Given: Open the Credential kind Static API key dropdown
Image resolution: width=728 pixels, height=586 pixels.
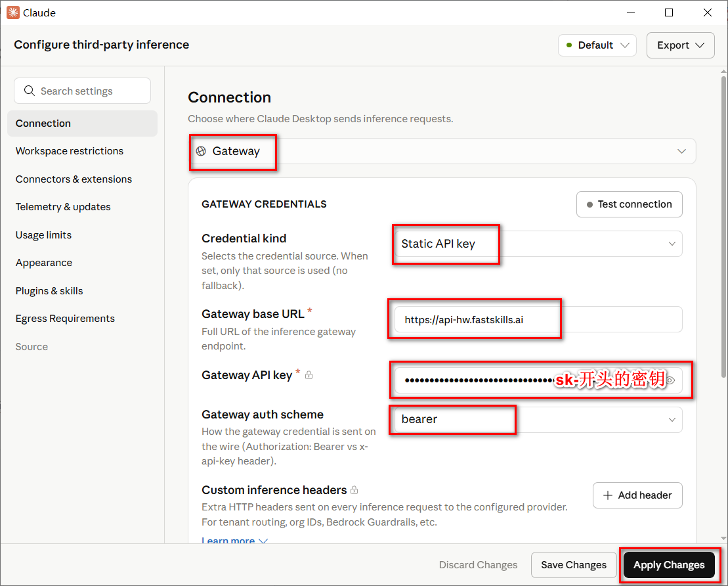Looking at the screenshot, I should tap(538, 244).
